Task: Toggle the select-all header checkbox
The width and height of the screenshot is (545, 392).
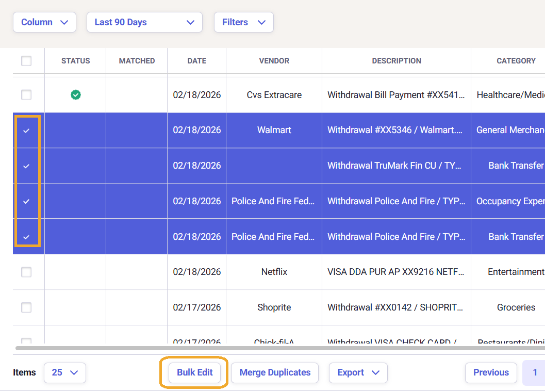Action: coord(26,61)
